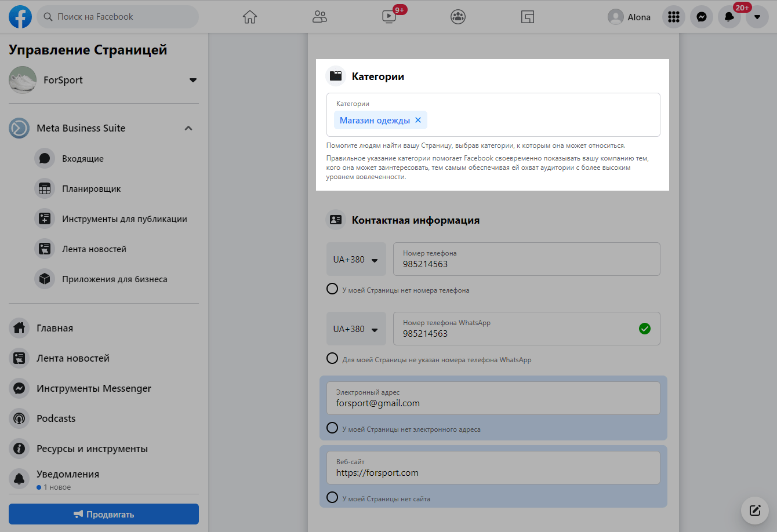Viewport: 777px width, 532px height.
Task: Select 'У моей Страницы нет сайта' option
Action: [332, 497]
